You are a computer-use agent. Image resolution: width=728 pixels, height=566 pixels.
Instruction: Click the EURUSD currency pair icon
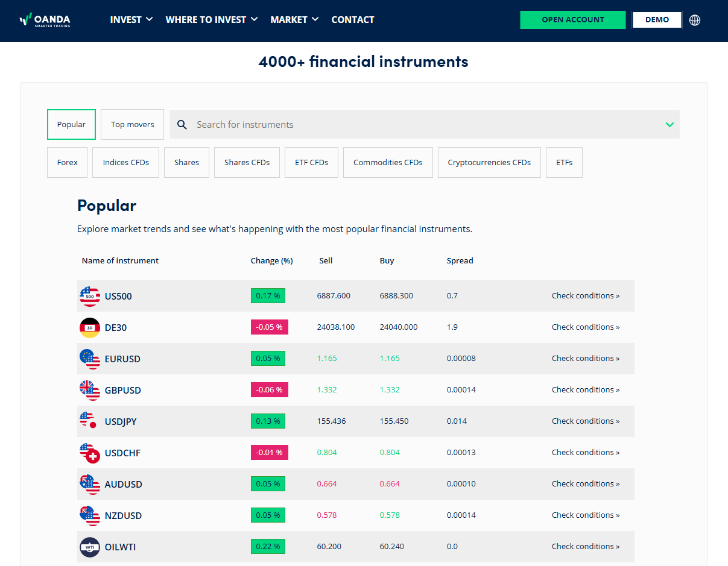pos(90,359)
